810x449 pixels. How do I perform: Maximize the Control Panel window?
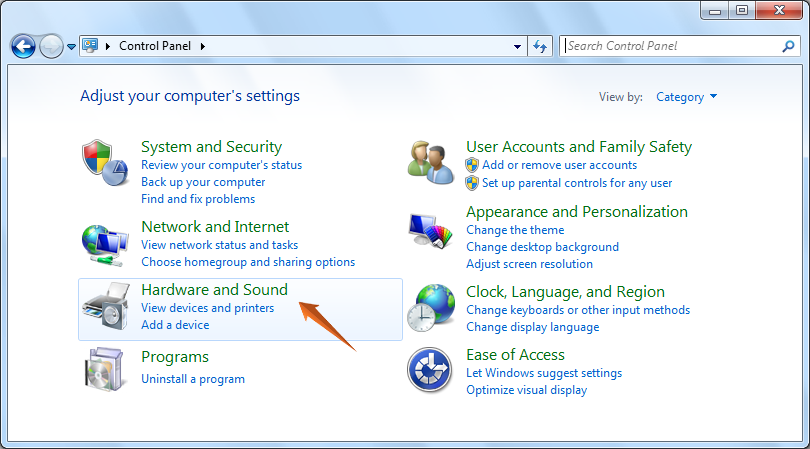tap(742, 10)
